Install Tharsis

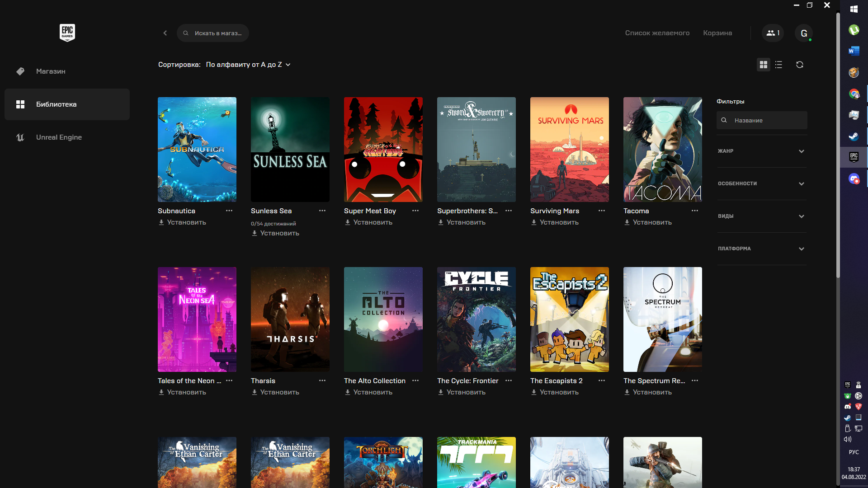point(275,392)
